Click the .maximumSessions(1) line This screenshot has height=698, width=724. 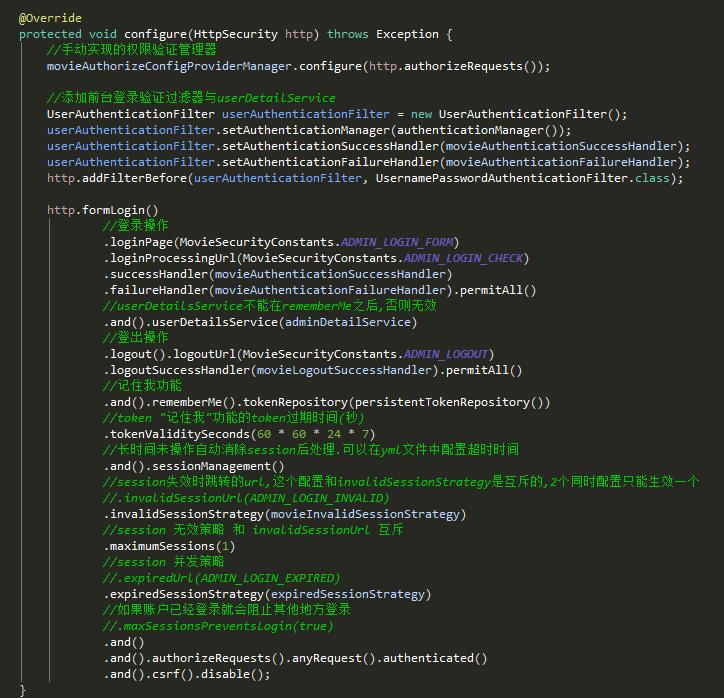pos(169,546)
